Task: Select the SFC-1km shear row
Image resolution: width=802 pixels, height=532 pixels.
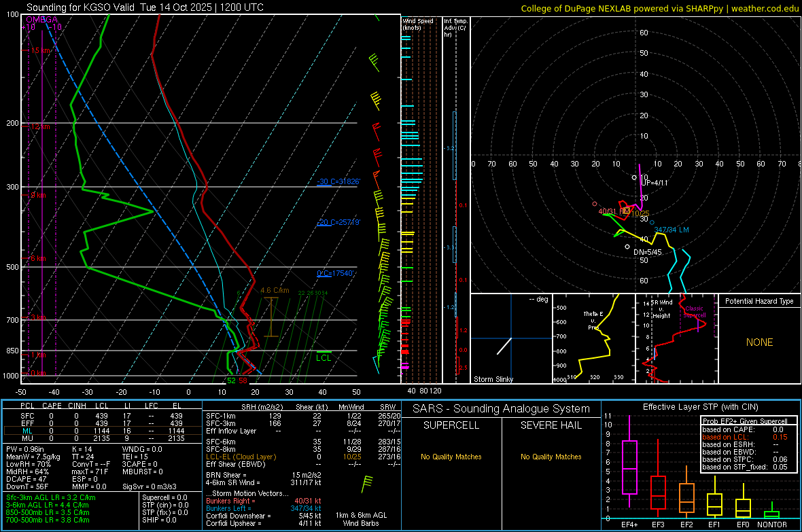Action: point(303,416)
